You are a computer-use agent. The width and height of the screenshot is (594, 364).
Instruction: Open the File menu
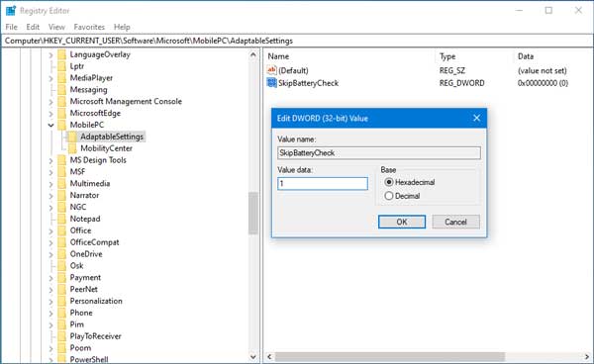[x=11, y=27]
